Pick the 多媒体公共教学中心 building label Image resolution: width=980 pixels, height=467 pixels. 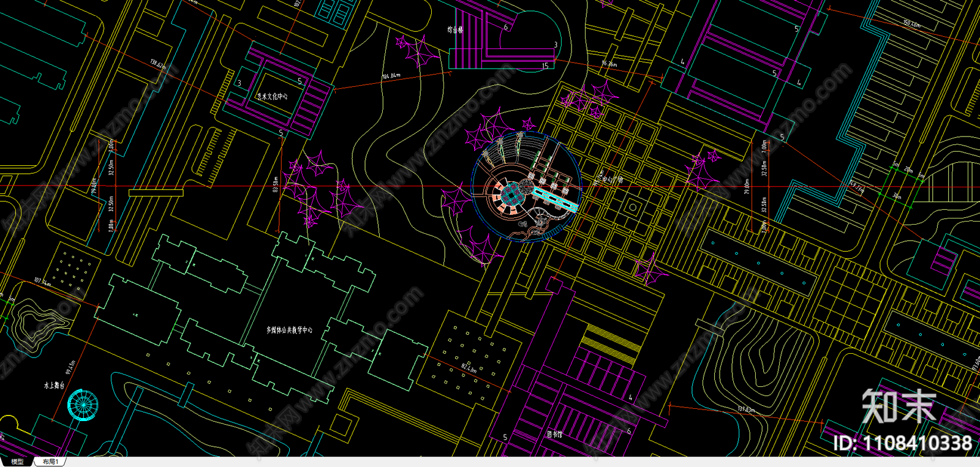click(289, 330)
